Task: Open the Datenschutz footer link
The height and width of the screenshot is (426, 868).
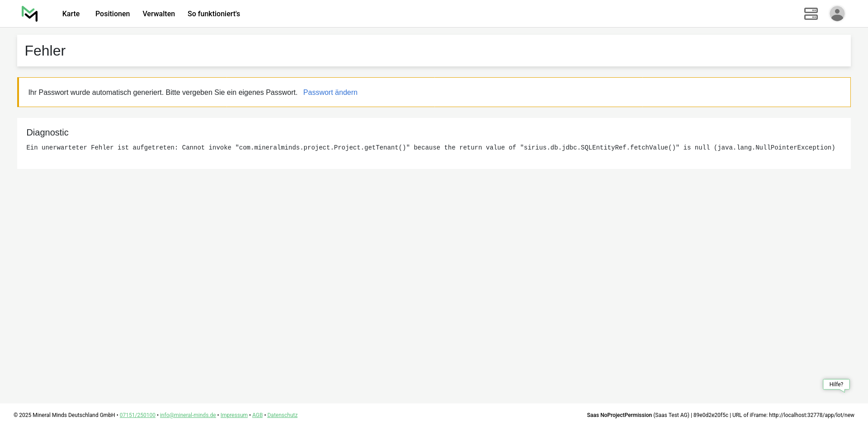Action: click(x=282, y=415)
